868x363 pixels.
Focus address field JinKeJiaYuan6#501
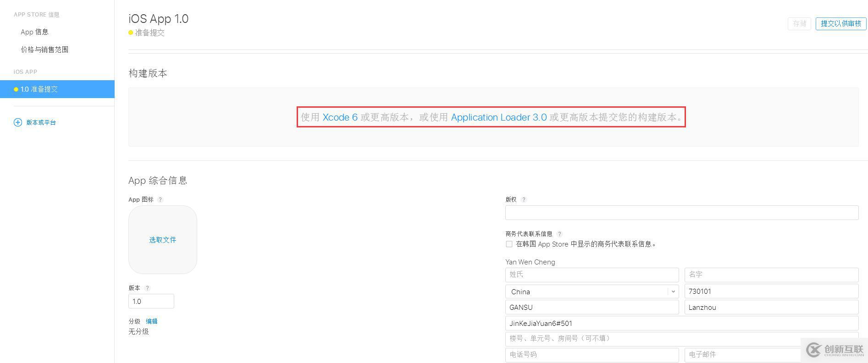pos(682,323)
